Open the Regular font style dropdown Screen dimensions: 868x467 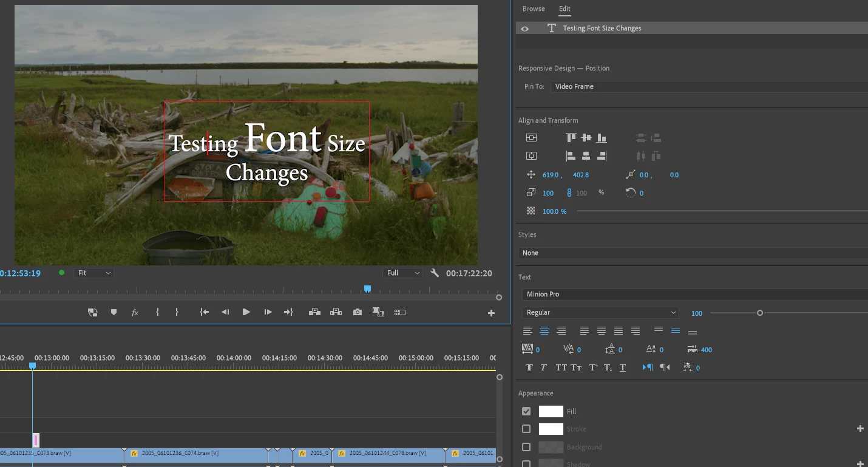[x=600, y=313]
